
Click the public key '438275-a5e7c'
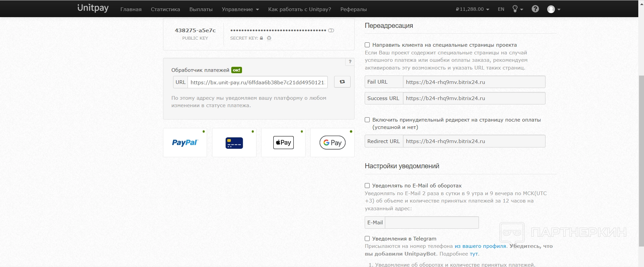(x=195, y=30)
